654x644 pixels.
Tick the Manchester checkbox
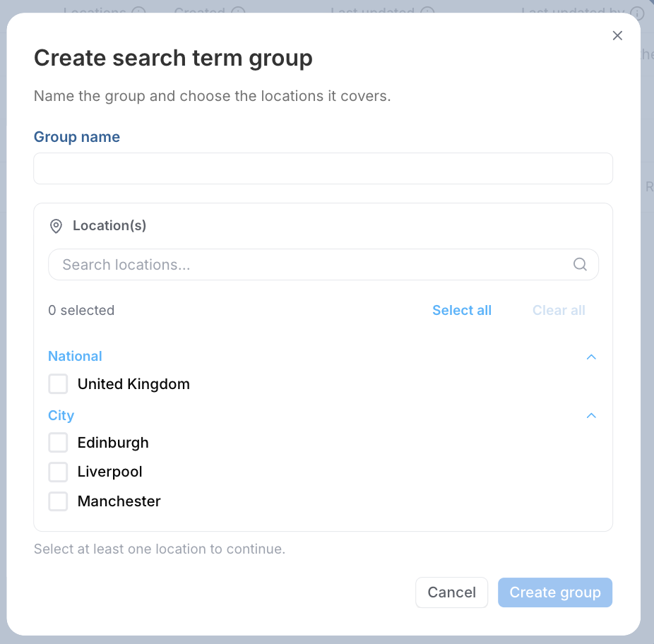[x=58, y=501]
